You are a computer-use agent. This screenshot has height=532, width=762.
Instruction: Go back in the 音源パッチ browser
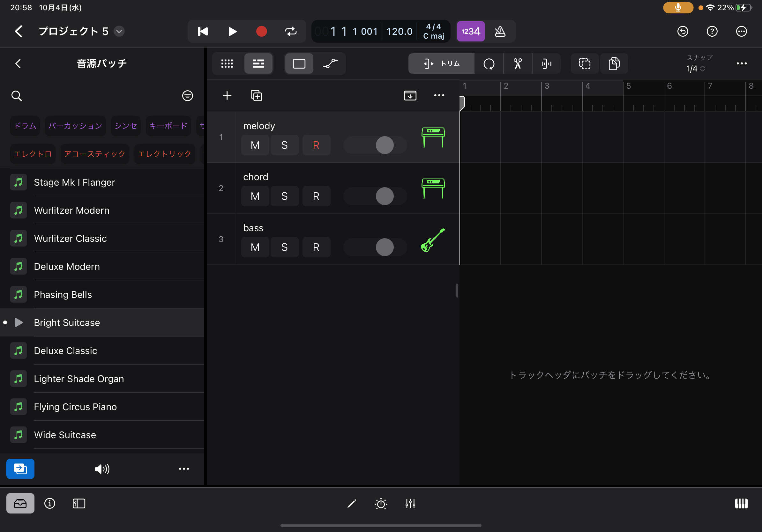[x=18, y=64]
